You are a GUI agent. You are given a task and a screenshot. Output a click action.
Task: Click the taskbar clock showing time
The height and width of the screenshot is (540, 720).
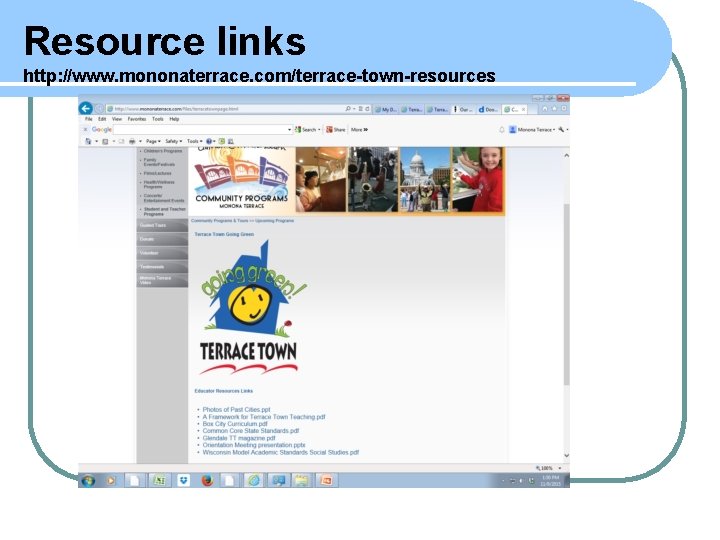point(550,481)
